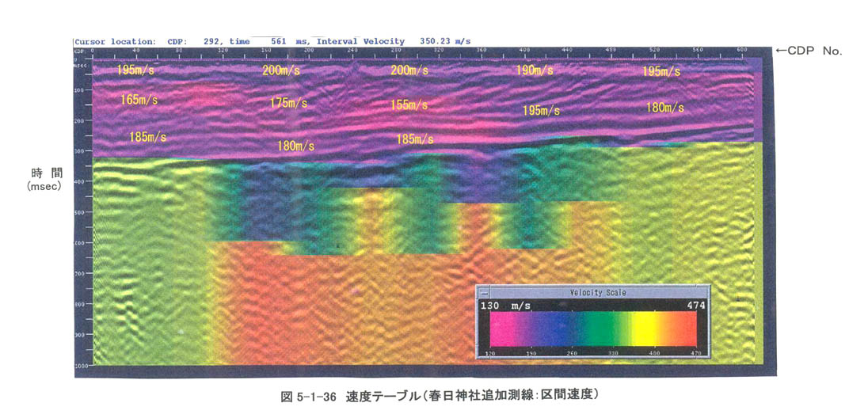Click the 500 mark on time axis

(x=81, y=213)
